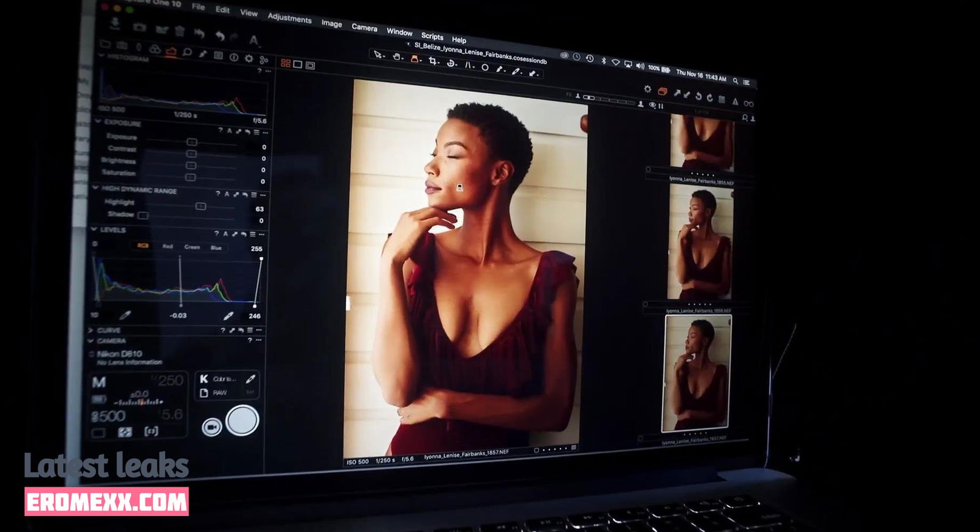Open the RAW file format selector
980x532 pixels.
(221, 392)
